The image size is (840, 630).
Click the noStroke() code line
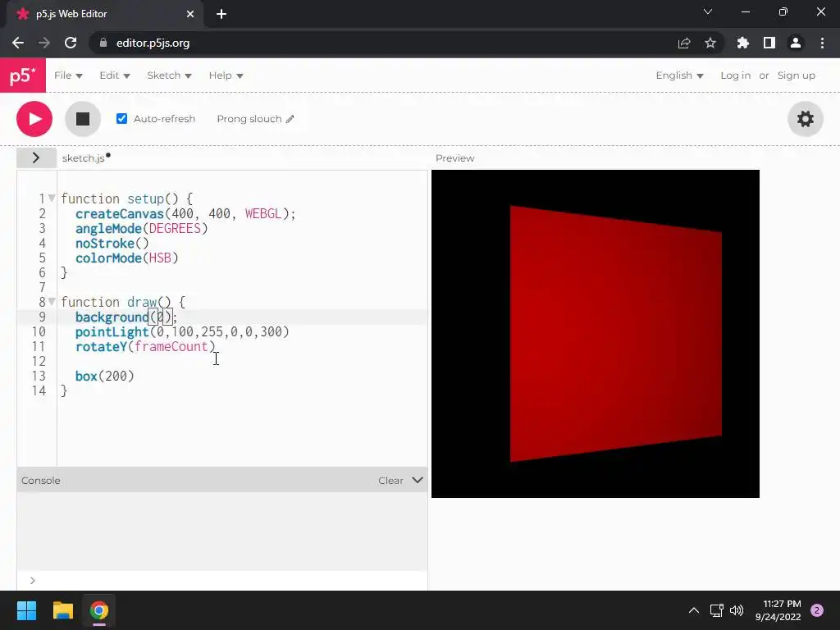[112, 243]
